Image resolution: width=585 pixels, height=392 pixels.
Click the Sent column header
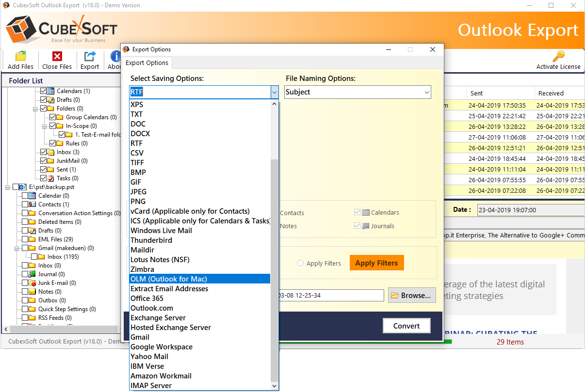[501, 93]
